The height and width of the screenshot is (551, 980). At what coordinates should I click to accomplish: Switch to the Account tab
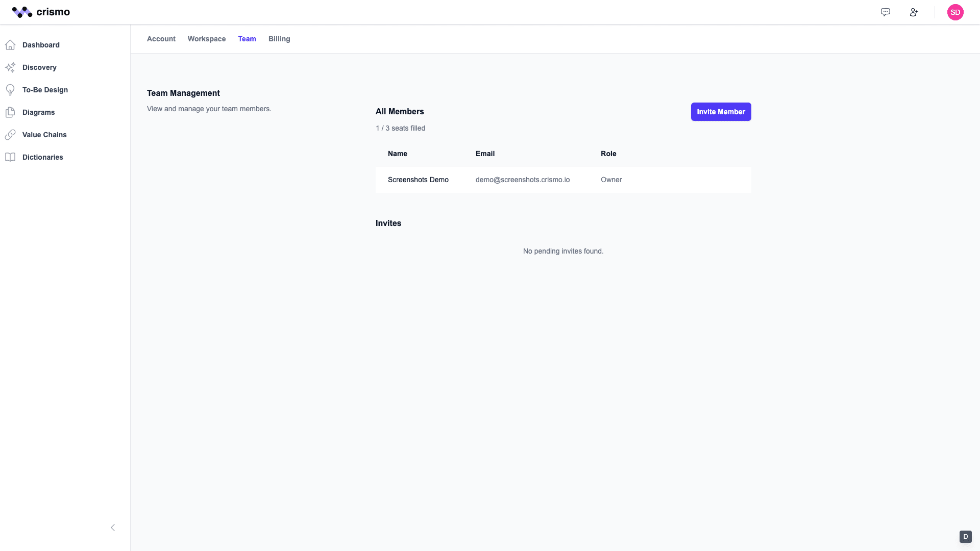[161, 39]
